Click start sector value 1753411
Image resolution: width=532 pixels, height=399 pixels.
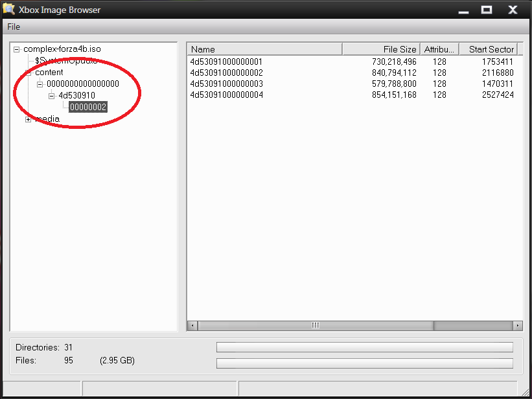coord(498,62)
